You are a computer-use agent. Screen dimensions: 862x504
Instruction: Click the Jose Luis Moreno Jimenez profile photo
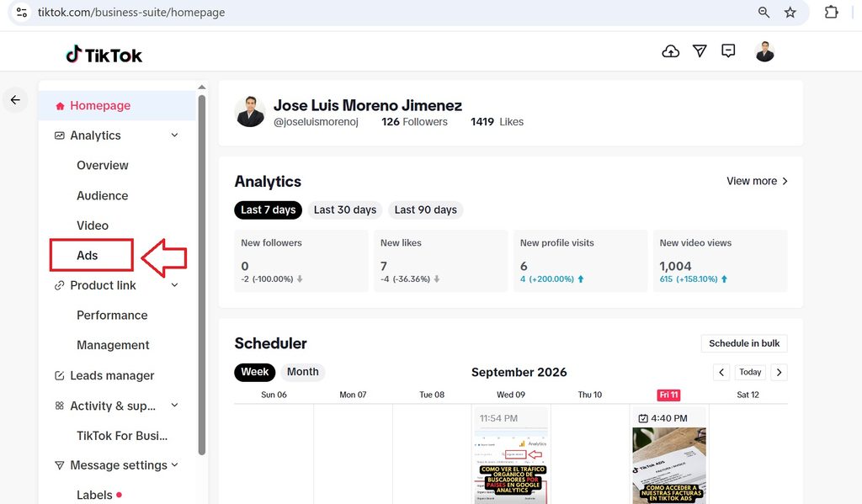[250, 112]
